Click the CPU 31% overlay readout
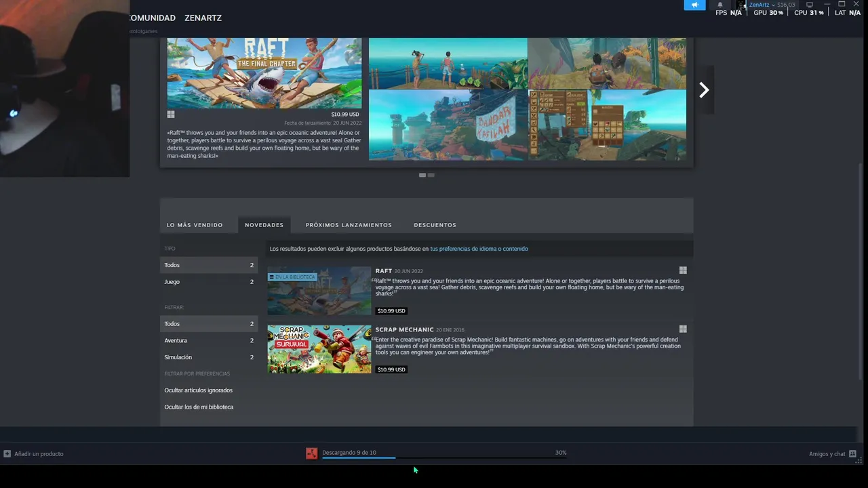Viewport: 868px width, 488px height. point(809,13)
